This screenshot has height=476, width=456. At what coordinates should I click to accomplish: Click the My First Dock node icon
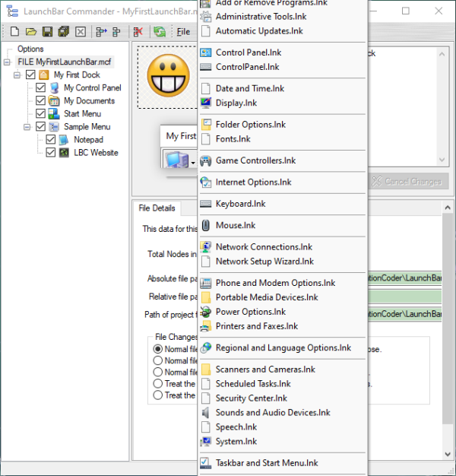click(x=43, y=75)
